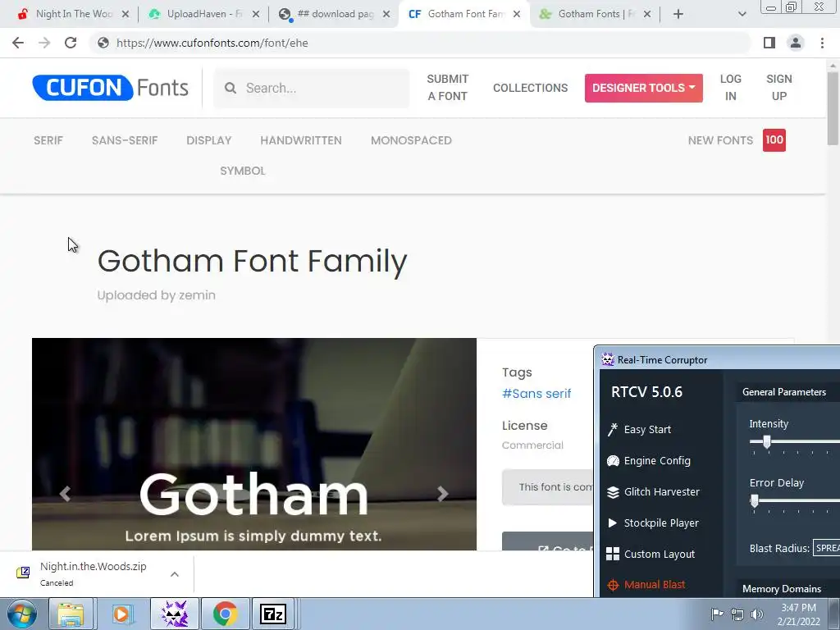Show next font preview slide
This screenshot has height=630, width=840.
[442, 493]
